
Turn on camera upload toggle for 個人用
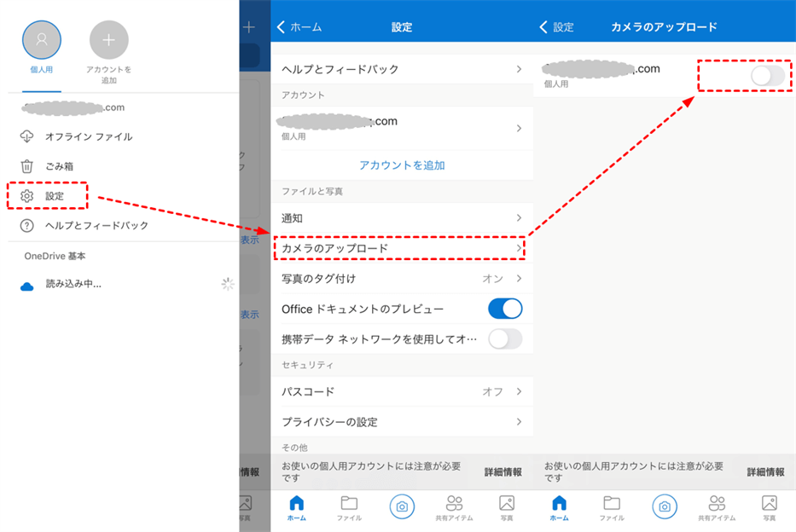click(768, 76)
